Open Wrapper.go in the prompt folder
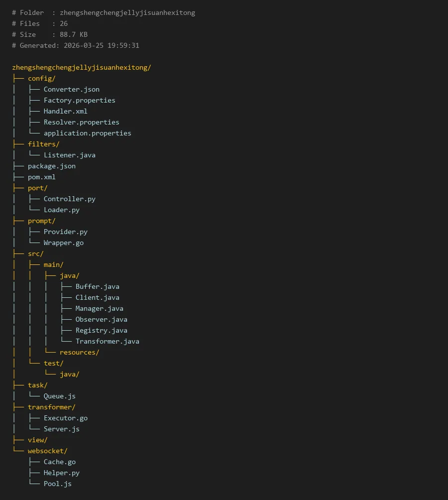Viewport: 448px width, 500px height. coord(63,243)
